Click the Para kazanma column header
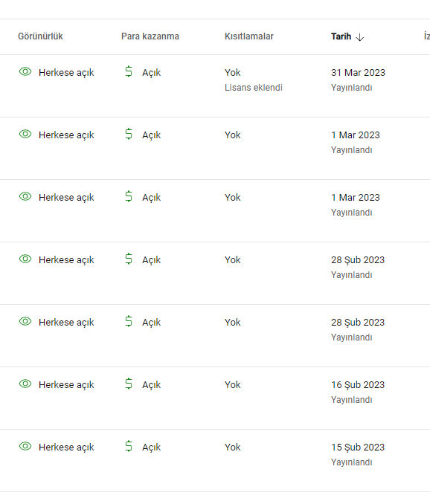430x504 pixels. tap(150, 36)
